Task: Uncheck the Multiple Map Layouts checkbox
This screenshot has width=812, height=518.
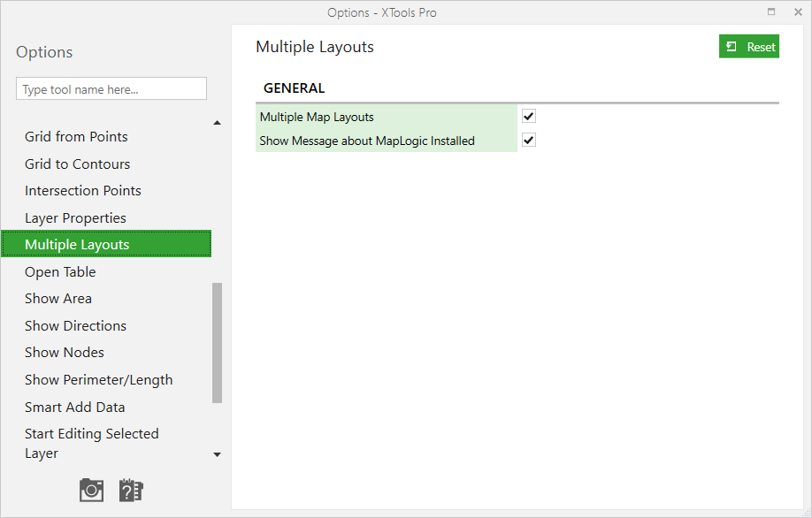Action: tap(529, 117)
